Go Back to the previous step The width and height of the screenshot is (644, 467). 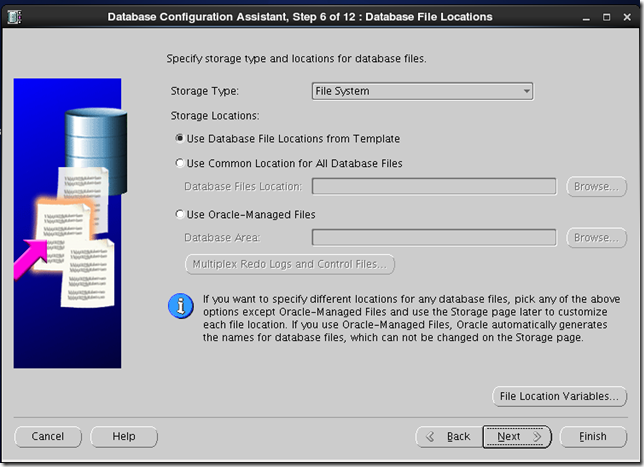[x=449, y=436]
